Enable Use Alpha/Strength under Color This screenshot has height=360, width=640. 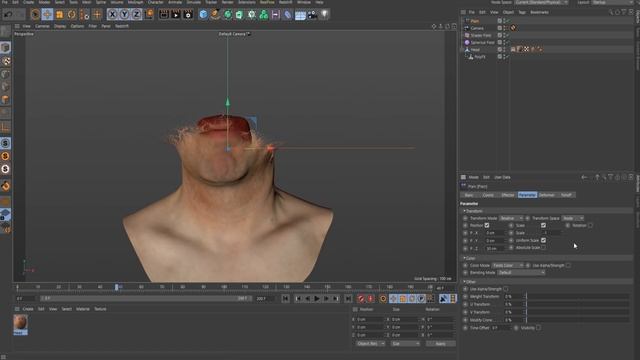pos(568,265)
